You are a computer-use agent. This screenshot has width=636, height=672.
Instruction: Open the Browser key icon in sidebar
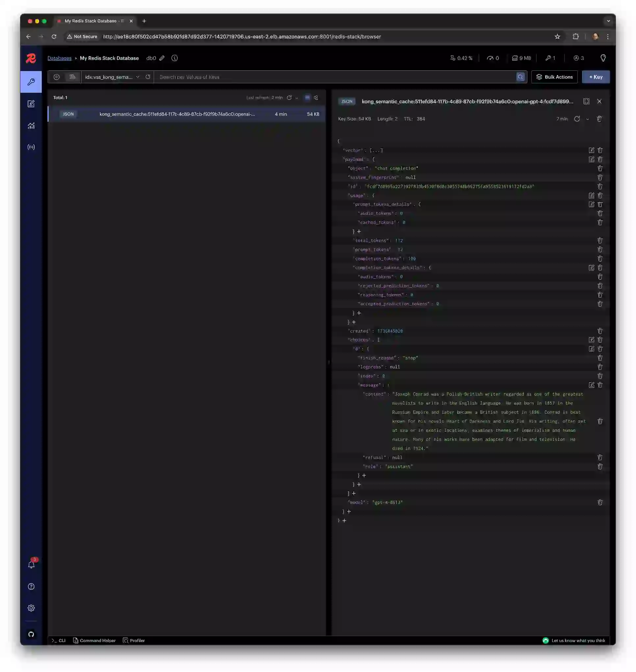[31, 82]
